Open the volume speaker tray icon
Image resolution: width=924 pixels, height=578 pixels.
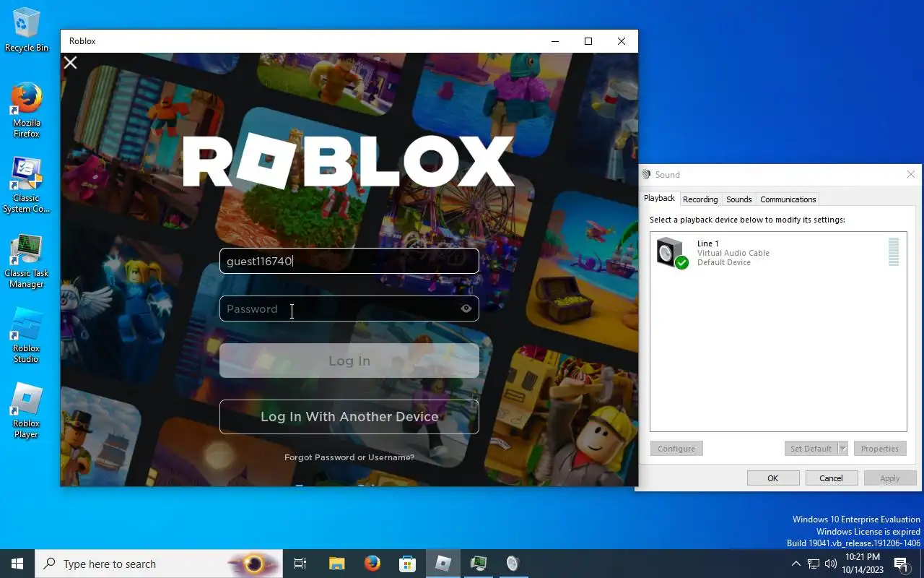pos(831,564)
